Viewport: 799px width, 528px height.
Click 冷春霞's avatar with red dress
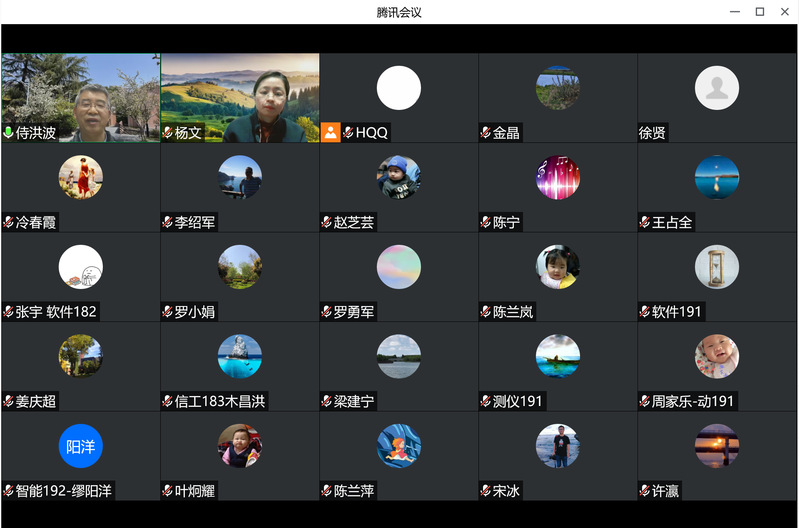click(81, 177)
